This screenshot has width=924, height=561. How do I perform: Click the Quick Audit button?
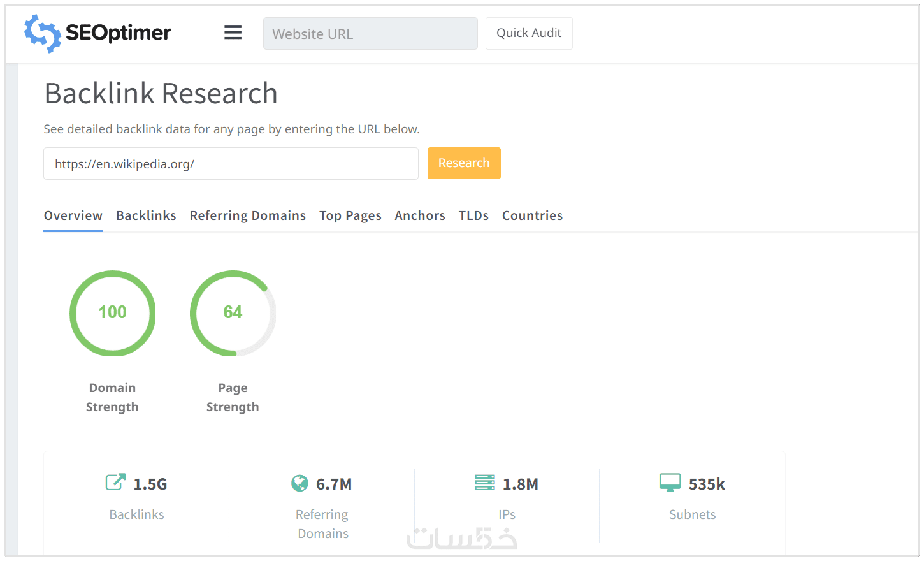pos(529,33)
